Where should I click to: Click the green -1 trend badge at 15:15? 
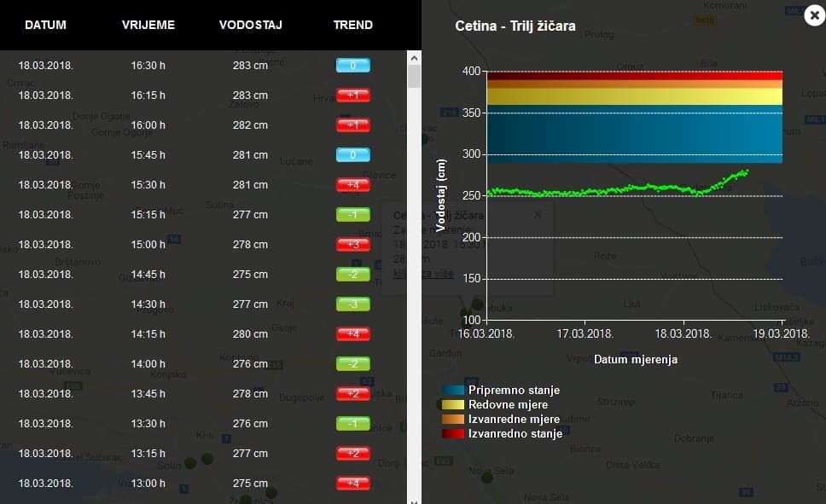pyautogui.click(x=352, y=215)
